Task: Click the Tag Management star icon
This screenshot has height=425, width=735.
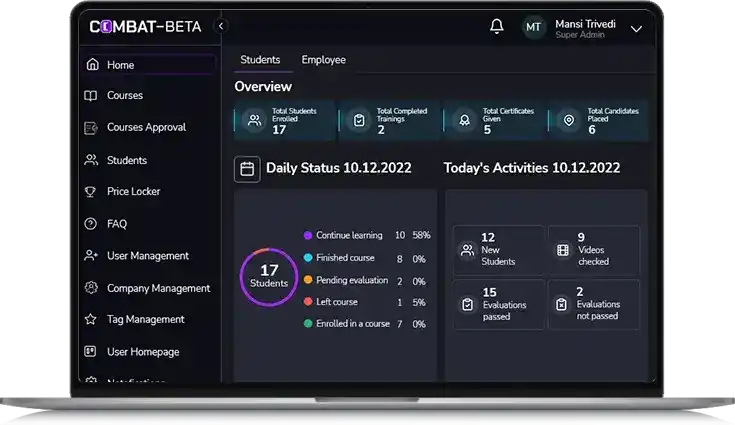Action: point(90,320)
